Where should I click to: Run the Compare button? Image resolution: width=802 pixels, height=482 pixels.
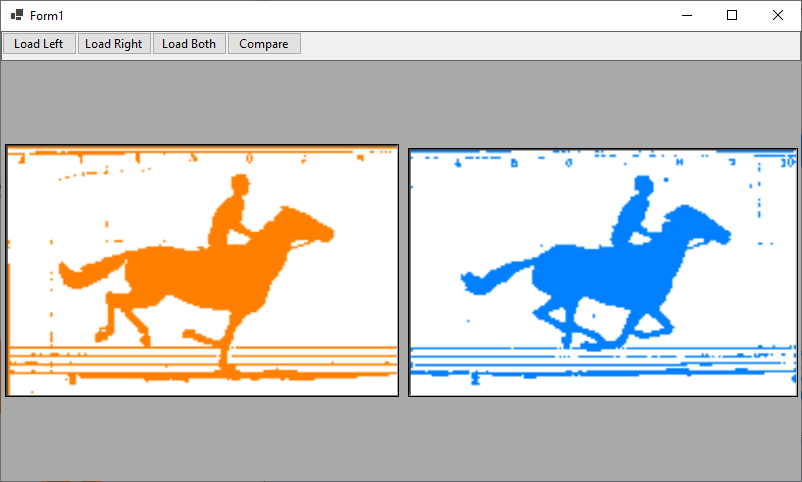(x=264, y=44)
